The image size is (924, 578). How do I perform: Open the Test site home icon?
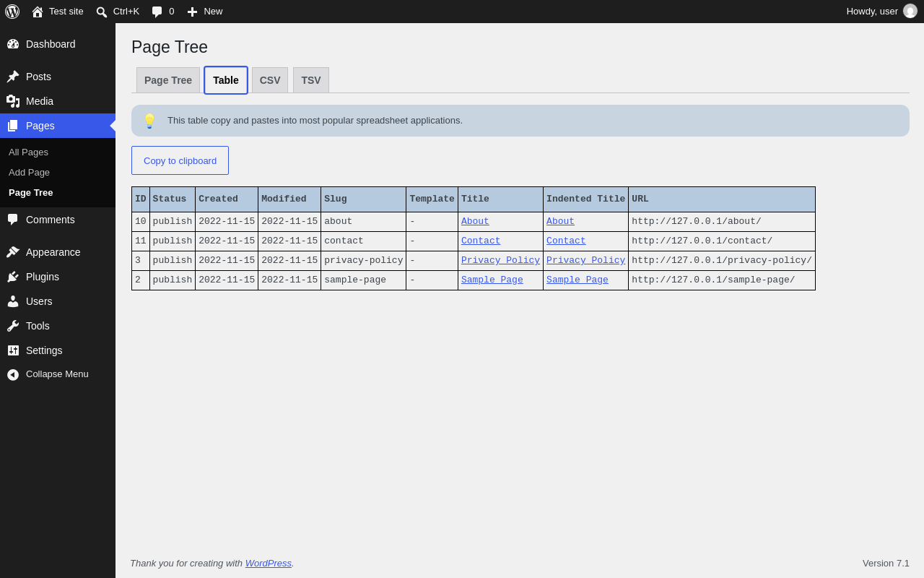[38, 12]
